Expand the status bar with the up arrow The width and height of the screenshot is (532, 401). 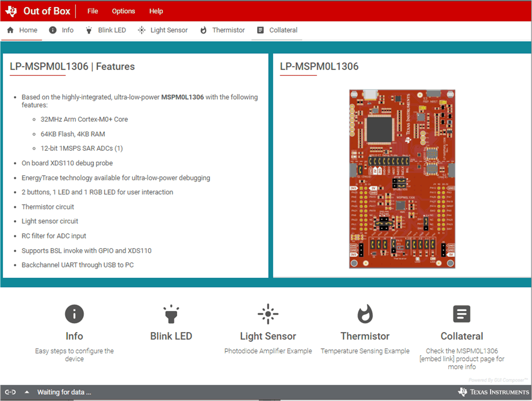[27, 392]
